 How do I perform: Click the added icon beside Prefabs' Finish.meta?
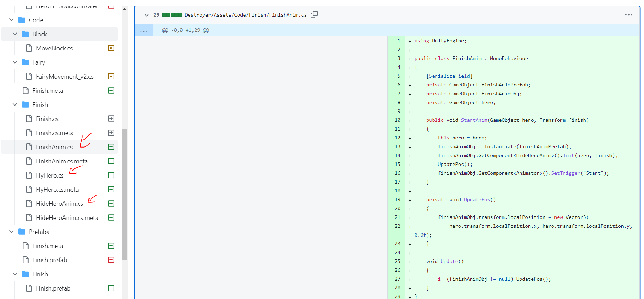click(111, 246)
